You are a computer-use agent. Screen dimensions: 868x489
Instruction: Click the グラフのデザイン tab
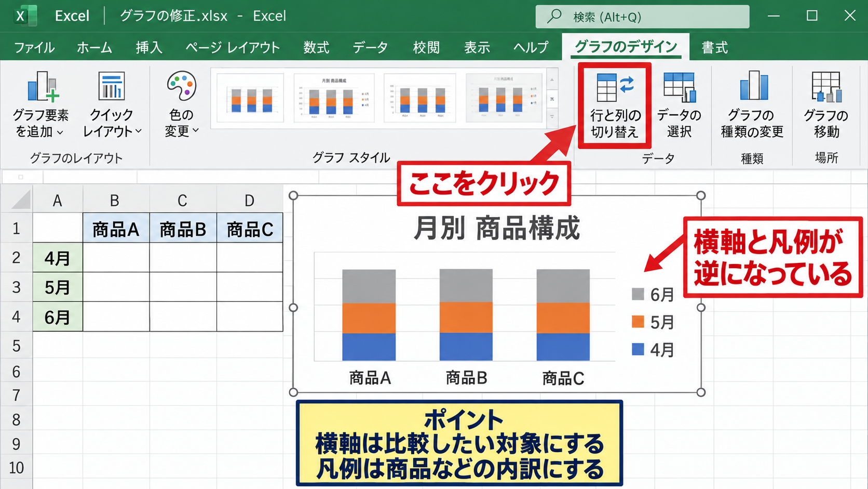(x=626, y=47)
